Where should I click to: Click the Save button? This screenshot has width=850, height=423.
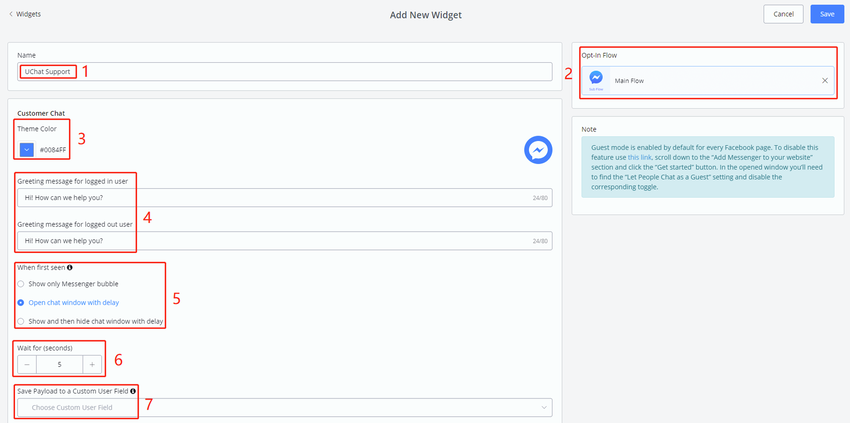click(x=827, y=14)
